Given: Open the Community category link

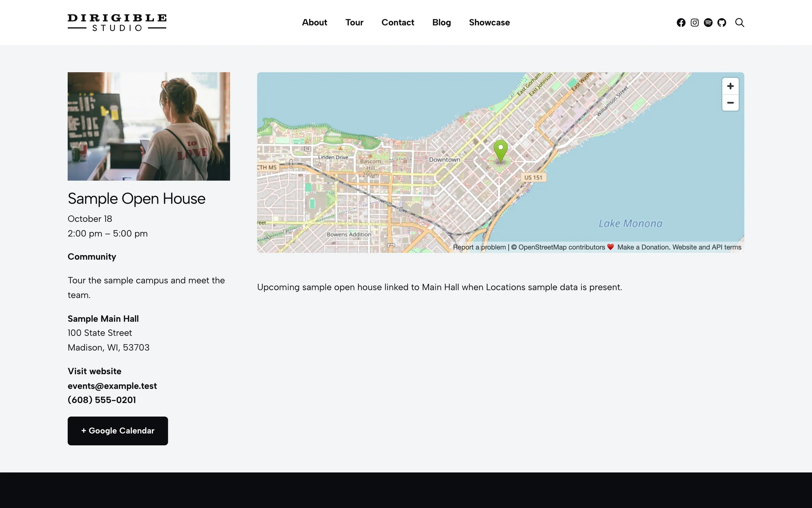Looking at the screenshot, I should [x=92, y=257].
